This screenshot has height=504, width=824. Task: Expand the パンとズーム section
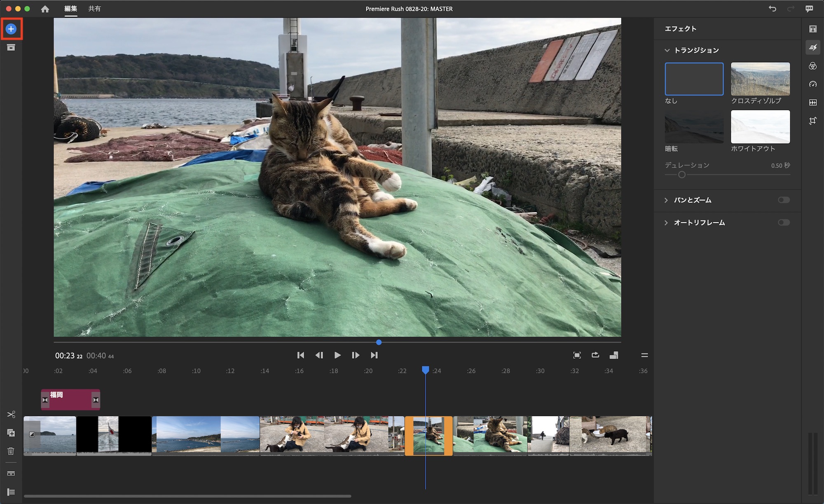coord(667,200)
